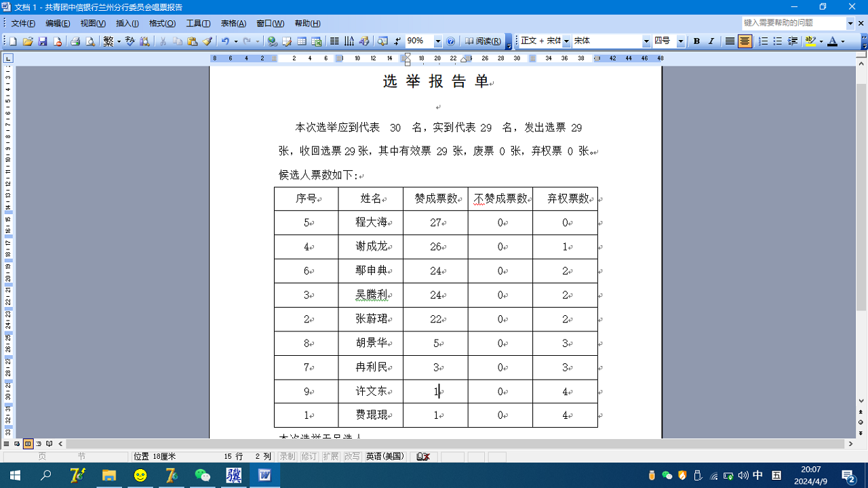The width and height of the screenshot is (868, 488).
Task: Switch to Print Layout view
Action: [x=28, y=444]
